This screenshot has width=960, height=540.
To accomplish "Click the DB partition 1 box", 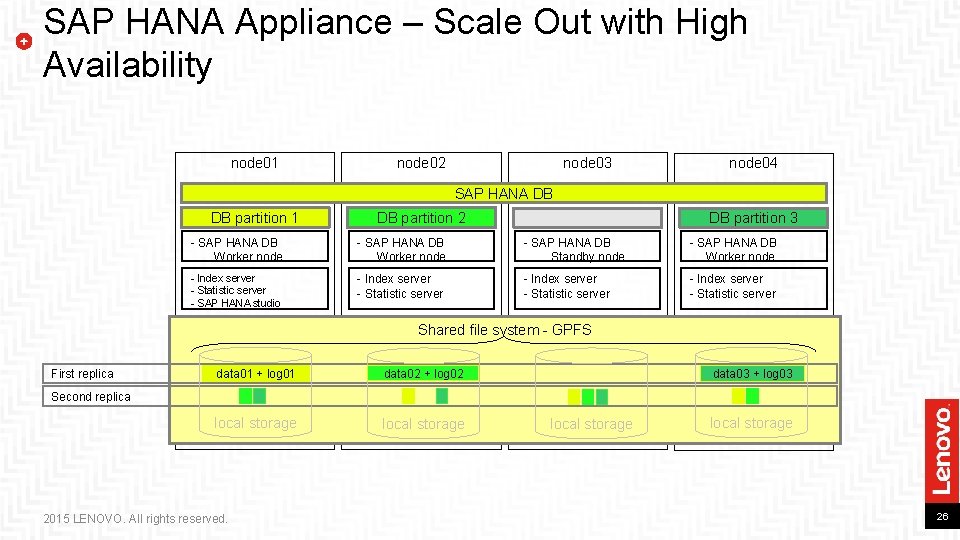I will click(x=255, y=217).
